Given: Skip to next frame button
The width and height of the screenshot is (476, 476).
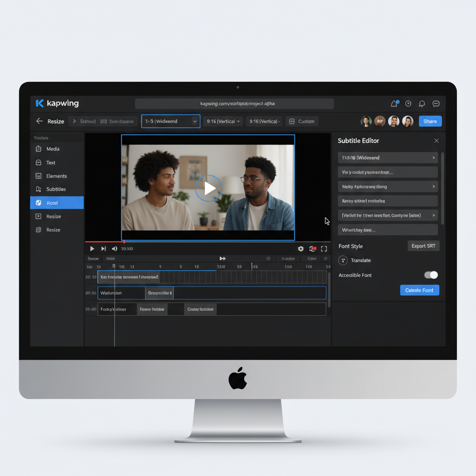Looking at the screenshot, I should point(104,249).
